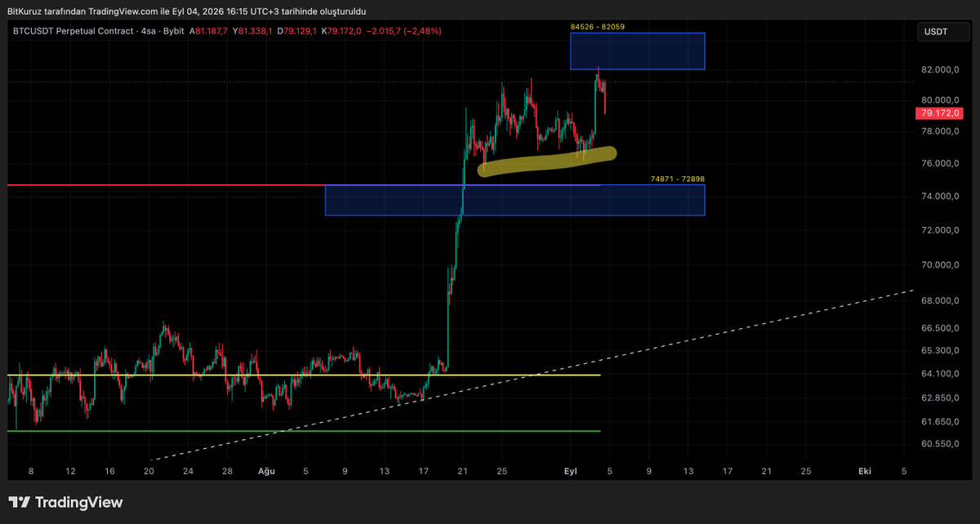
Task: Select the lower blue support zone rectangle
Action: (514, 200)
